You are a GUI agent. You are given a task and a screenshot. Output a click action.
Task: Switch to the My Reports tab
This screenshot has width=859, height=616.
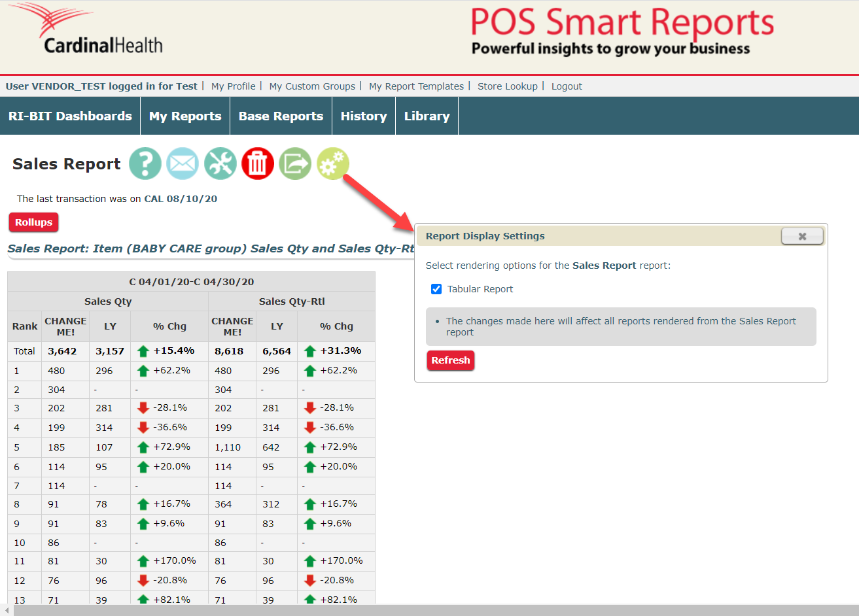185,116
